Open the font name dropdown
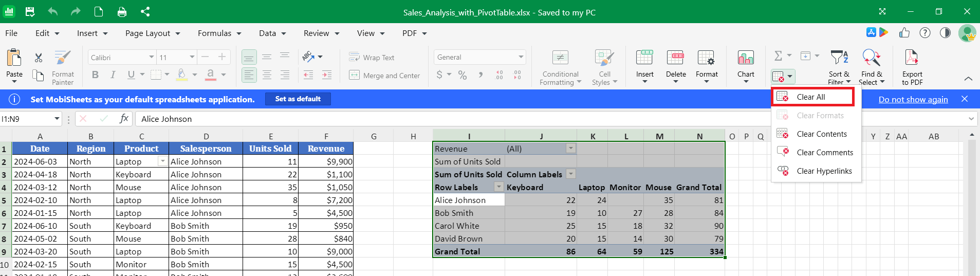This screenshot has width=980, height=276. coord(152,57)
